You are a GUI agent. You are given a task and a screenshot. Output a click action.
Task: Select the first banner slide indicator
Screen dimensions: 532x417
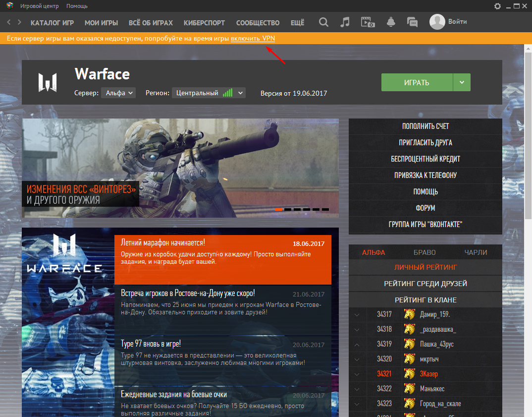click(278, 209)
